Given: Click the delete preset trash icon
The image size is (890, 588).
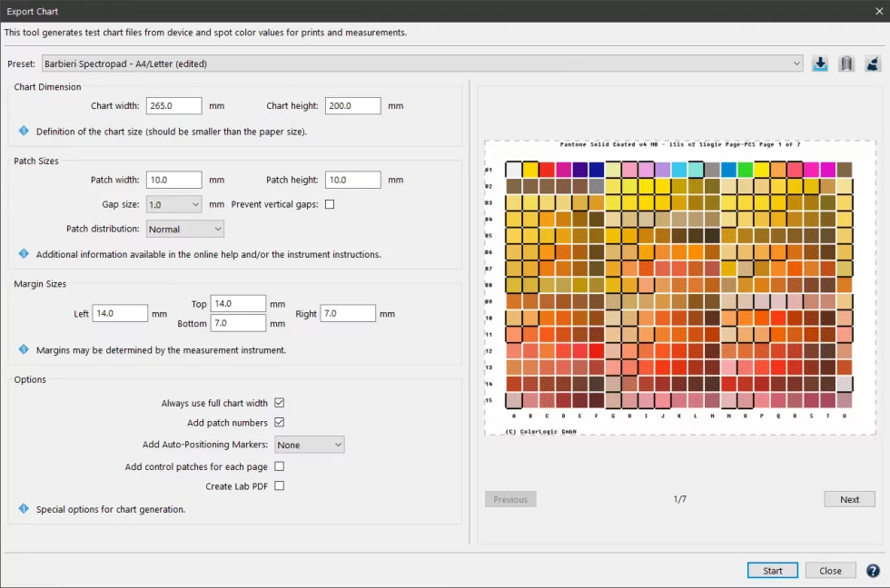Looking at the screenshot, I should (845, 64).
